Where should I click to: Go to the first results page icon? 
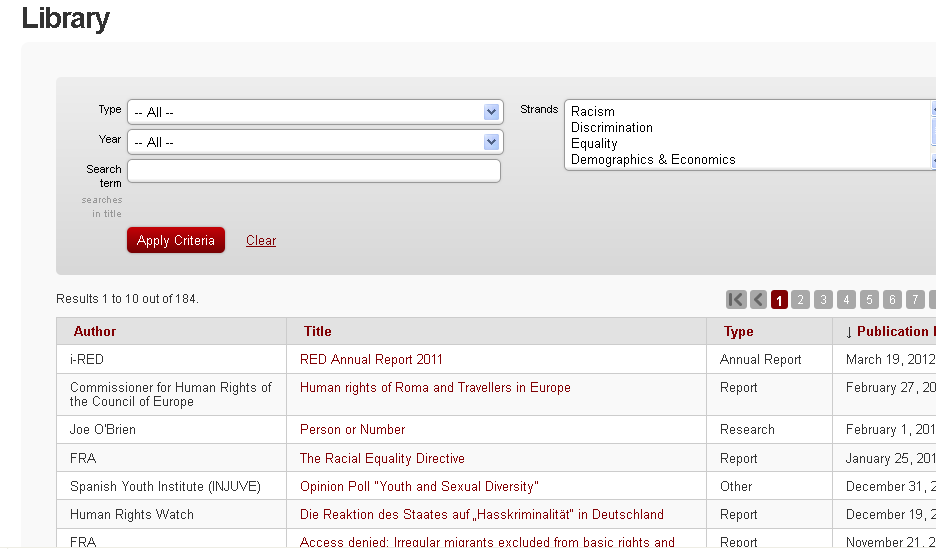[x=736, y=299]
